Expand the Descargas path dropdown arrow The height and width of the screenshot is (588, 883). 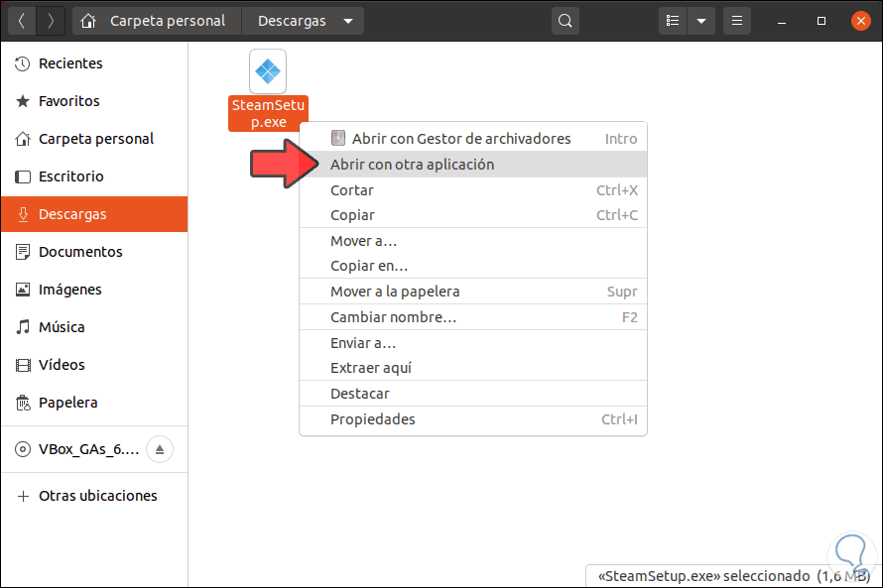(347, 21)
